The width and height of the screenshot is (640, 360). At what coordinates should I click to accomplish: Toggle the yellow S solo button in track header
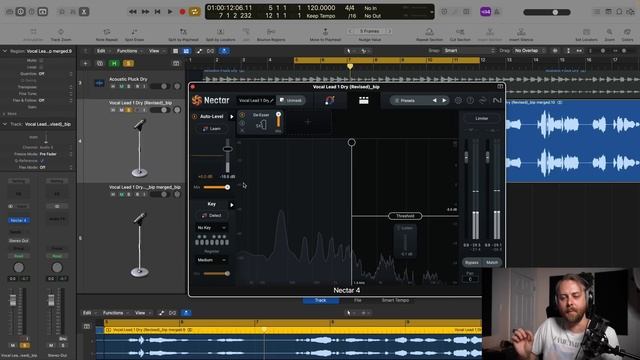[x=128, y=63]
